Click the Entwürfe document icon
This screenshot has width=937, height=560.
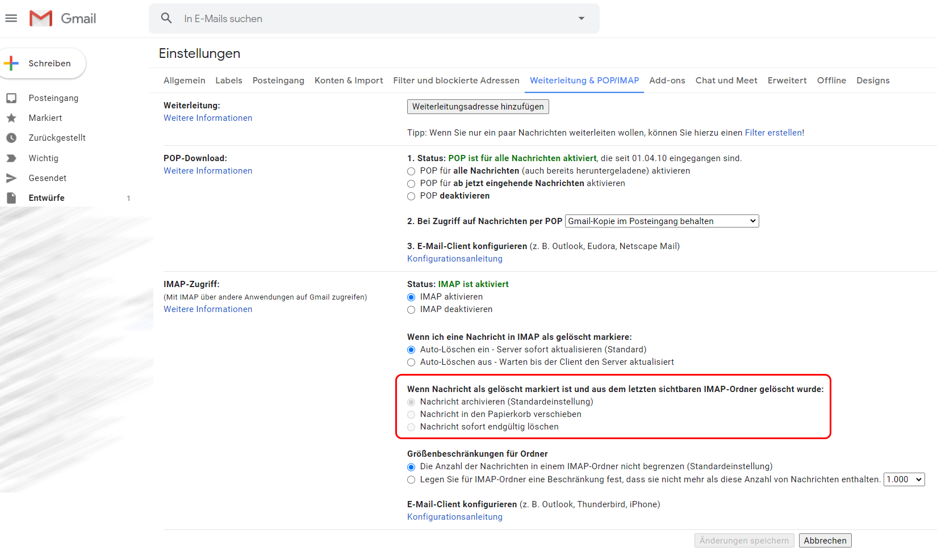click(11, 198)
